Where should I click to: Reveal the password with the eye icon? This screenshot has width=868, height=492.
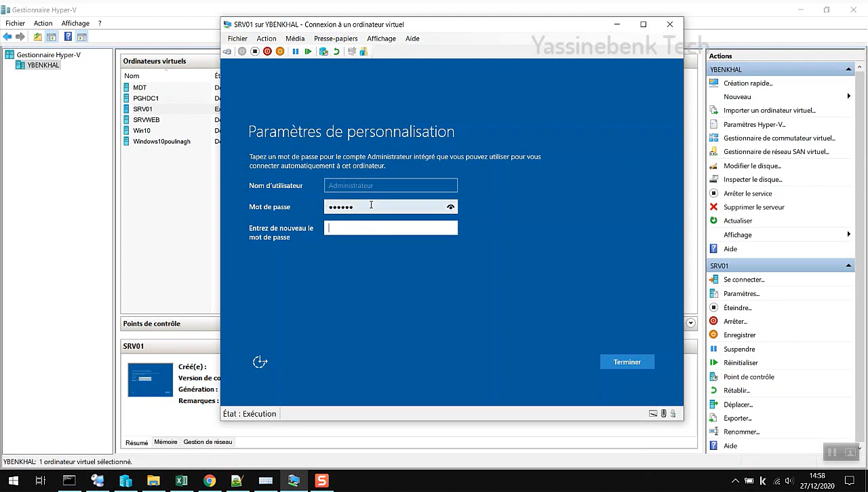(450, 207)
